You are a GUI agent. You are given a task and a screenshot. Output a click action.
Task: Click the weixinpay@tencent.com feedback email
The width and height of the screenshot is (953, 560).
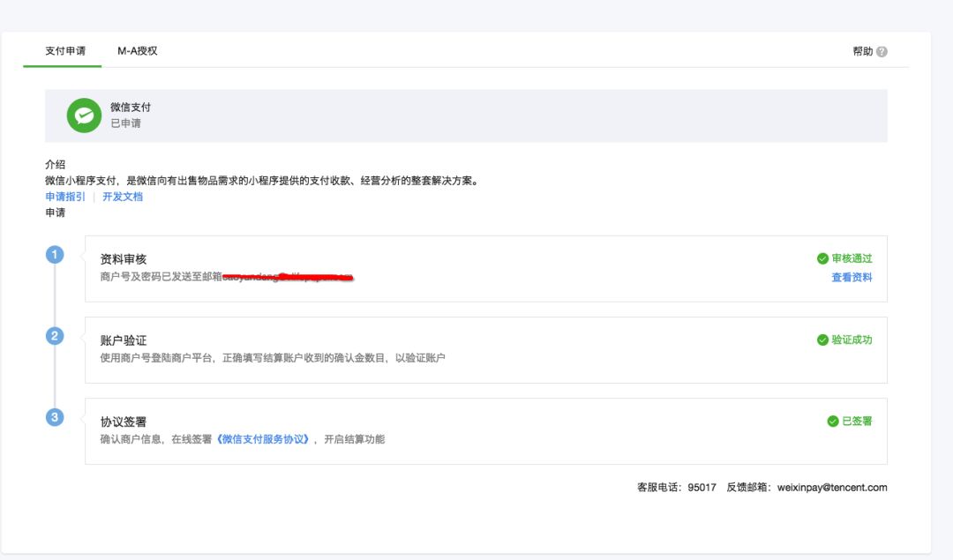pos(832,488)
